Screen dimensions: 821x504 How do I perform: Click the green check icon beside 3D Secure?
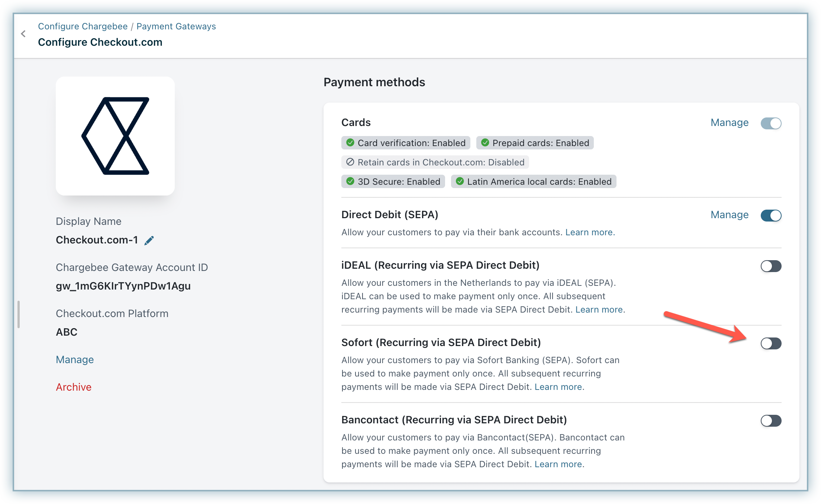pyautogui.click(x=350, y=181)
